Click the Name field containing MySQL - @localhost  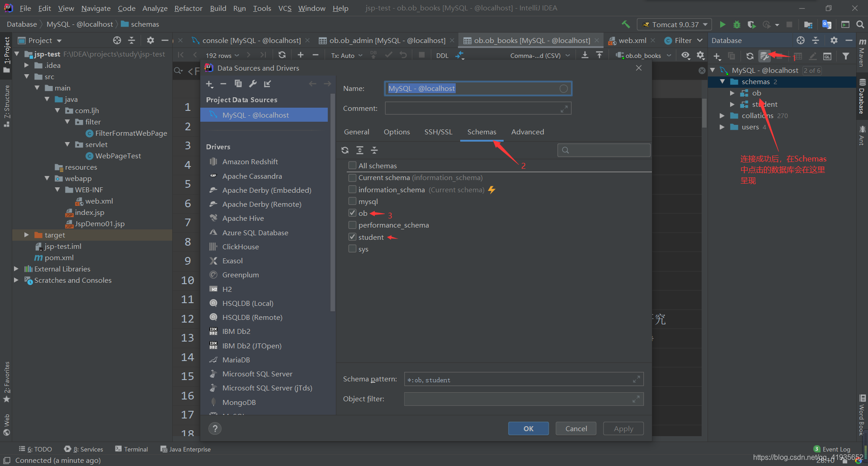click(x=478, y=88)
